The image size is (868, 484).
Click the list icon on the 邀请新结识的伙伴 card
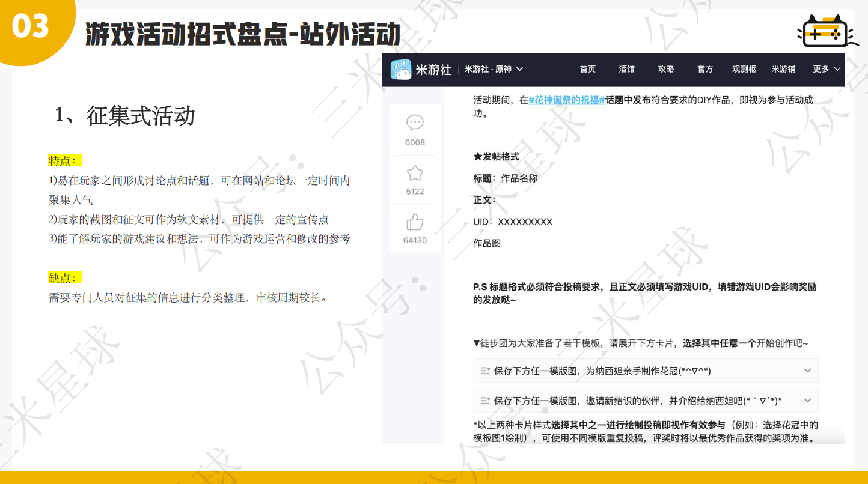[x=485, y=401]
